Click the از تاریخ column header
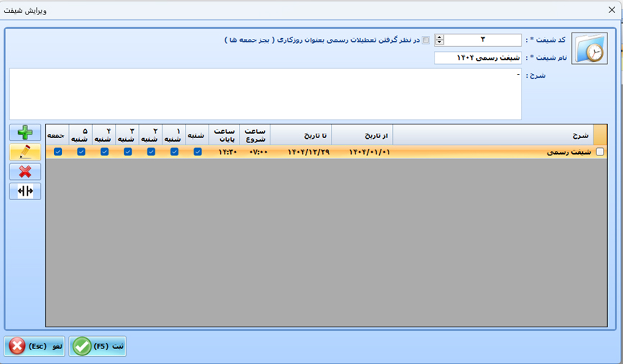 (362, 135)
